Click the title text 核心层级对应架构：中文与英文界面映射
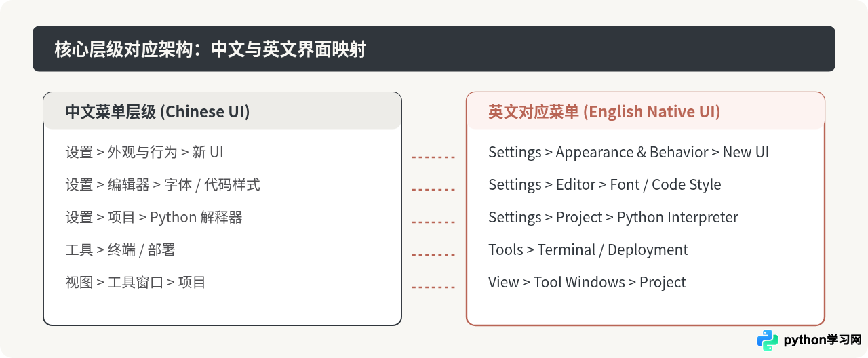This screenshot has width=868, height=358. pyautogui.click(x=210, y=49)
